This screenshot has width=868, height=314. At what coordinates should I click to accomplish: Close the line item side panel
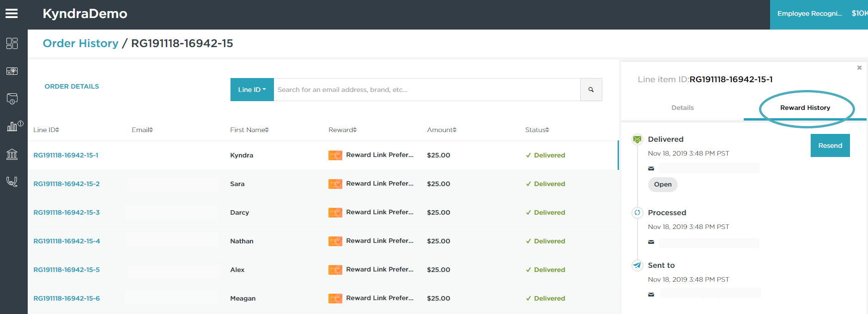(859, 68)
